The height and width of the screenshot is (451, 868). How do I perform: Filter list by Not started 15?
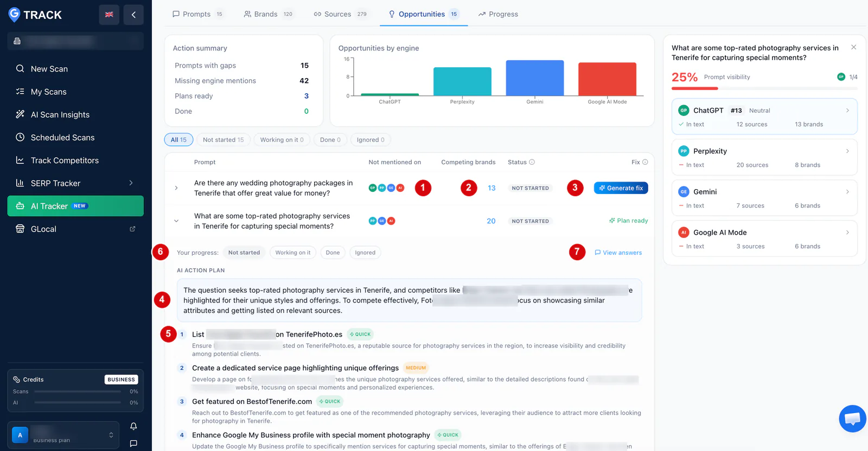[x=224, y=140]
